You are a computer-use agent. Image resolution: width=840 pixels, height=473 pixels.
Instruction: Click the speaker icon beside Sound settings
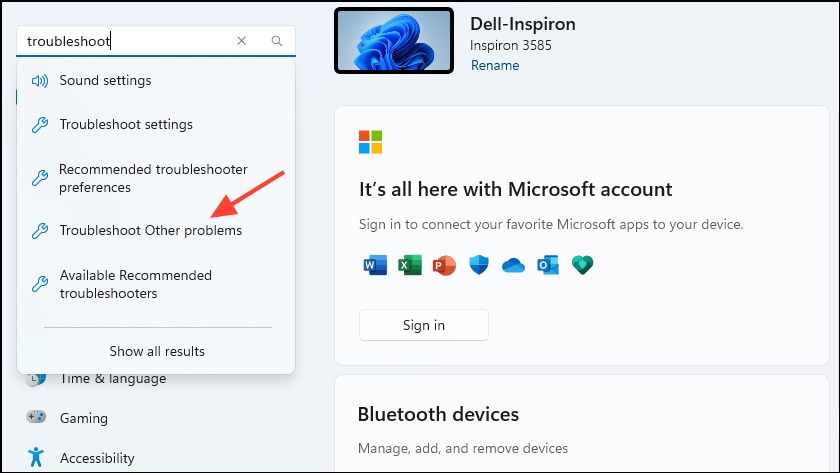(40, 81)
